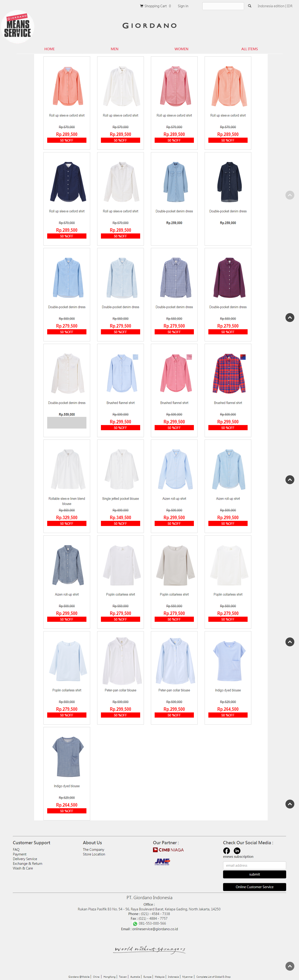Open the Shopping Cart icon
The height and width of the screenshot is (980, 299).
[142, 6]
